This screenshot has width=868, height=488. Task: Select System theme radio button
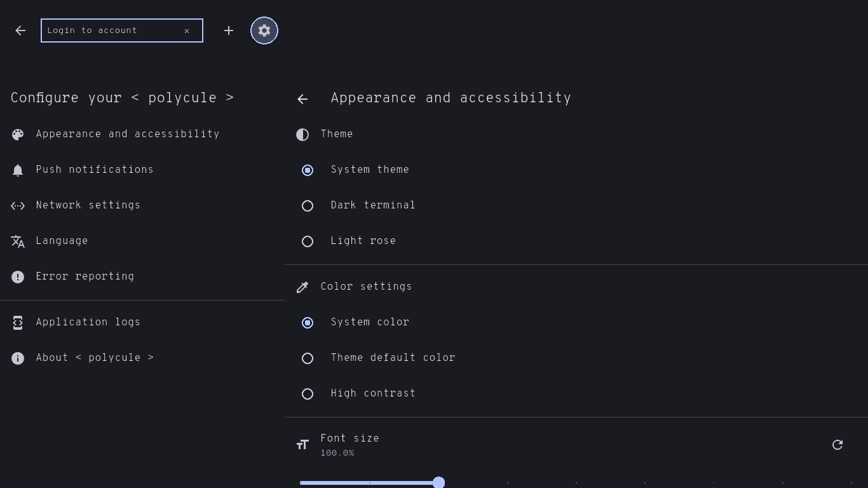pos(308,170)
